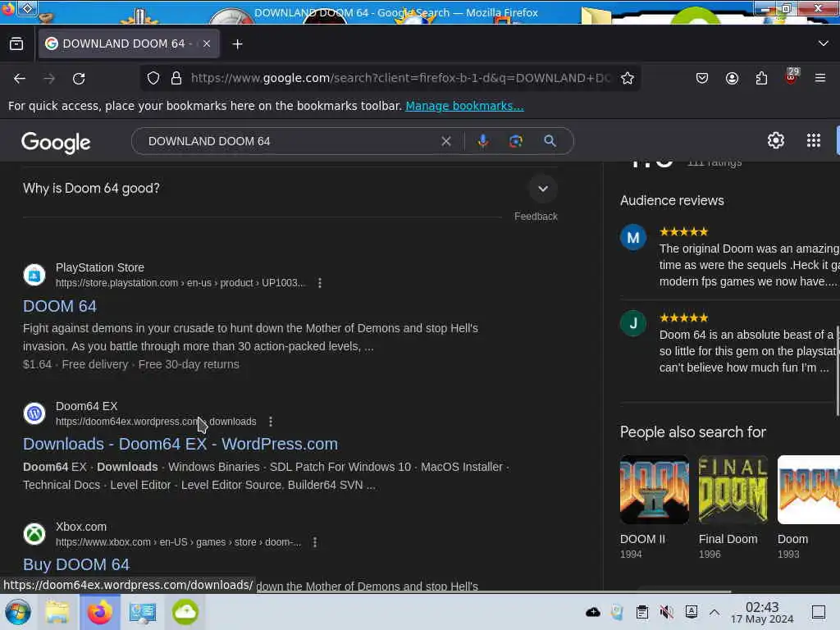The image size is (840, 630).
Task: Close the DOWNLAND DOOM 64 tab
Action: point(207,44)
